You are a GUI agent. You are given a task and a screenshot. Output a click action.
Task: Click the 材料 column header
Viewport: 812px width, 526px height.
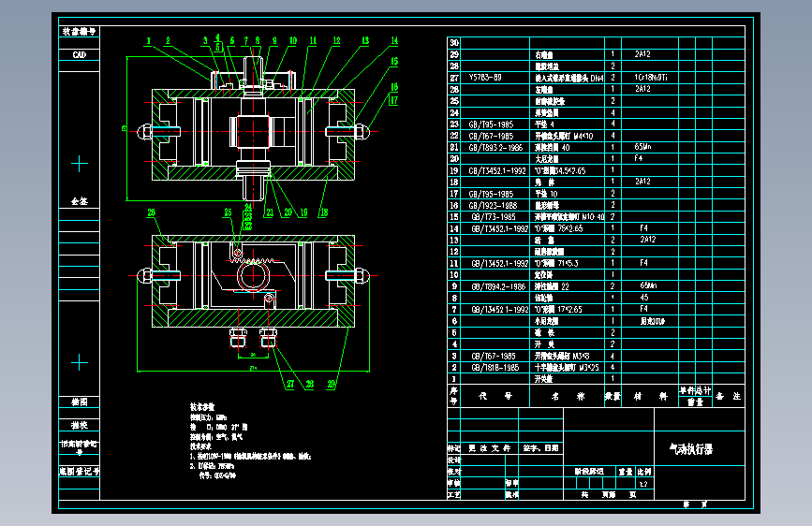pos(650,397)
